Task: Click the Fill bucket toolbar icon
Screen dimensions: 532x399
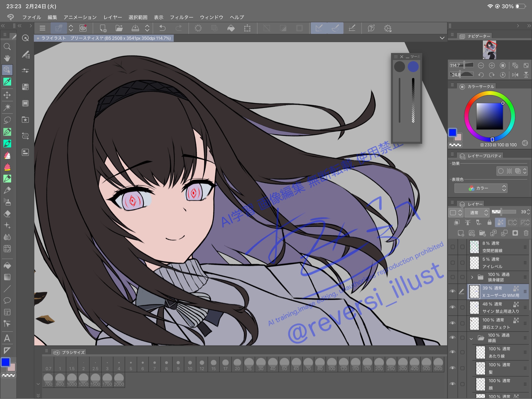Action: click(231, 28)
